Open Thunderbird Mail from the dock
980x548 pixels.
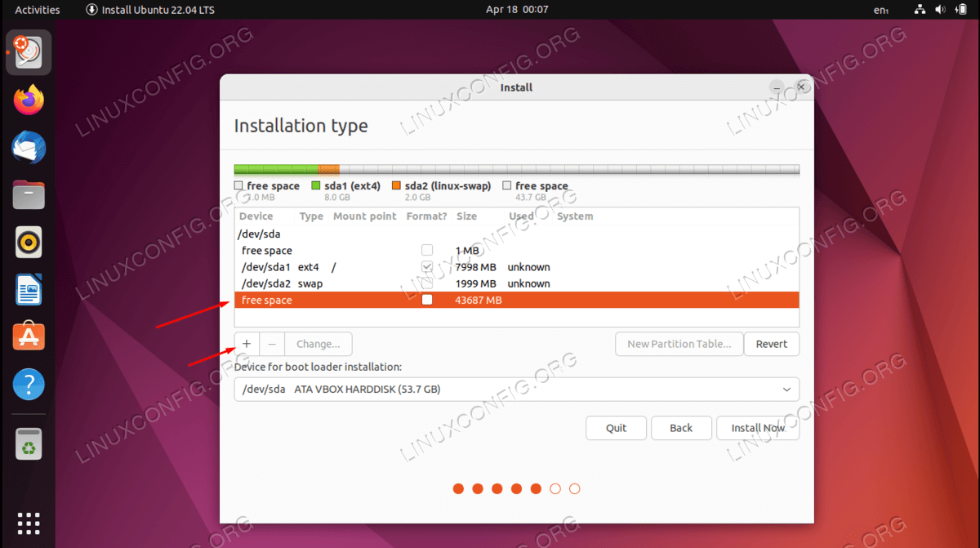(x=29, y=148)
